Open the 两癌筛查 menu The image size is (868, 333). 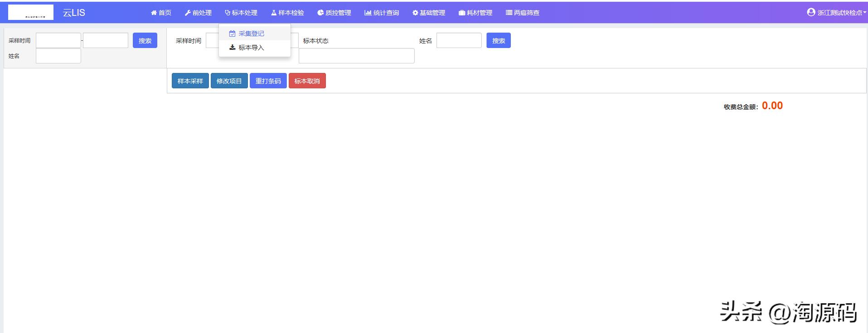click(x=523, y=13)
